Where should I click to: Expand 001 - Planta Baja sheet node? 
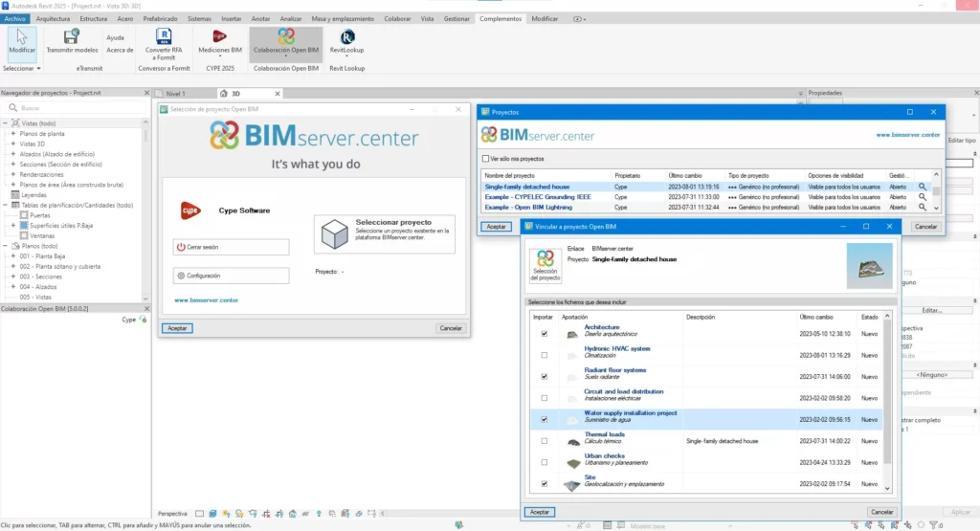click(13, 256)
